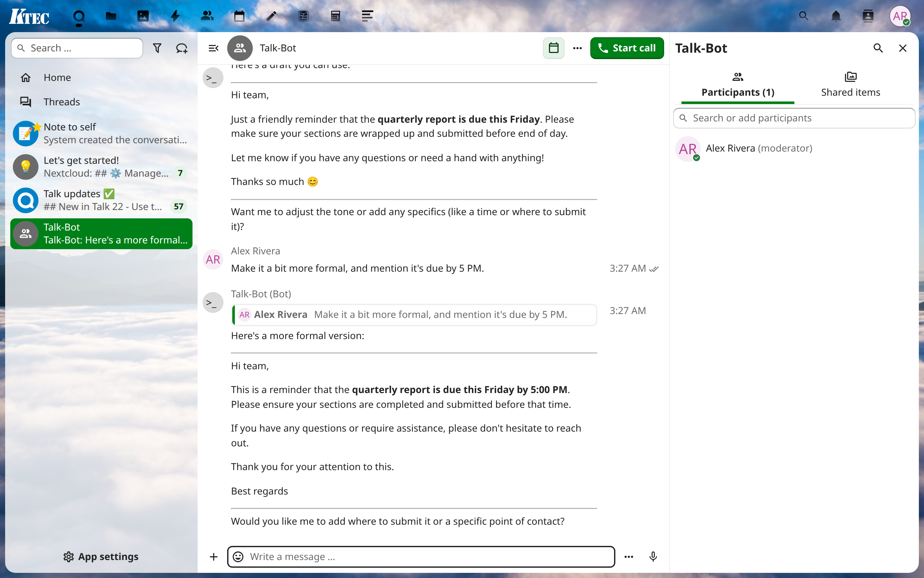Open the calculator app icon in top bar

pos(335,16)
